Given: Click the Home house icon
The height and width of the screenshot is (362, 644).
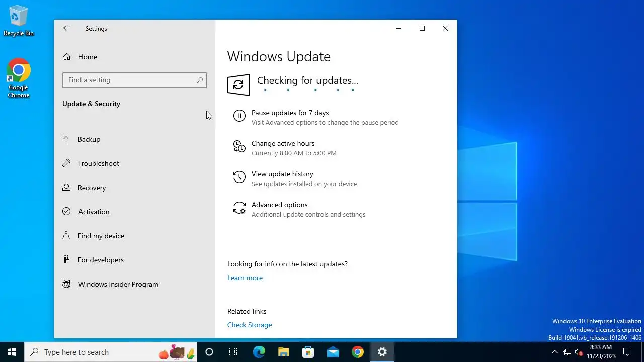Looking at the screenshot, I should pyautogui.click(x=67, y=57).
